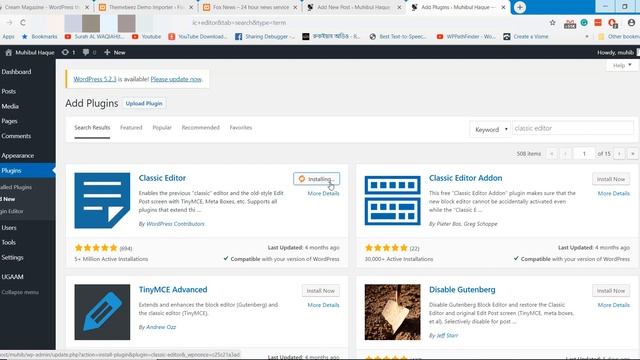Open the Youtube bookmark
640x360 pixels.
[x=146, y=36]
